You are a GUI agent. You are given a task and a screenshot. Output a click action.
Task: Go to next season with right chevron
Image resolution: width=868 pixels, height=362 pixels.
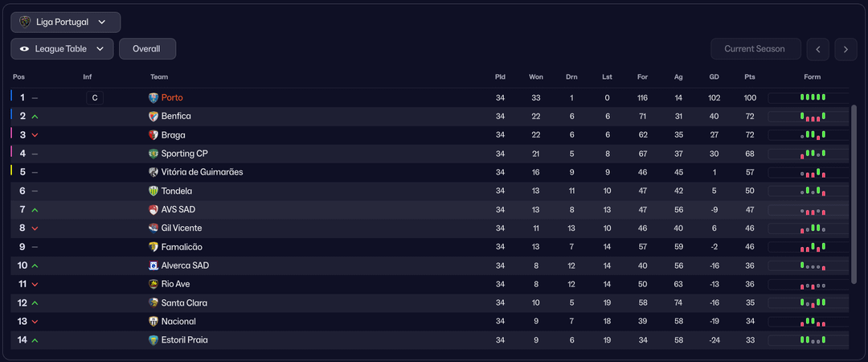[845, 49]
